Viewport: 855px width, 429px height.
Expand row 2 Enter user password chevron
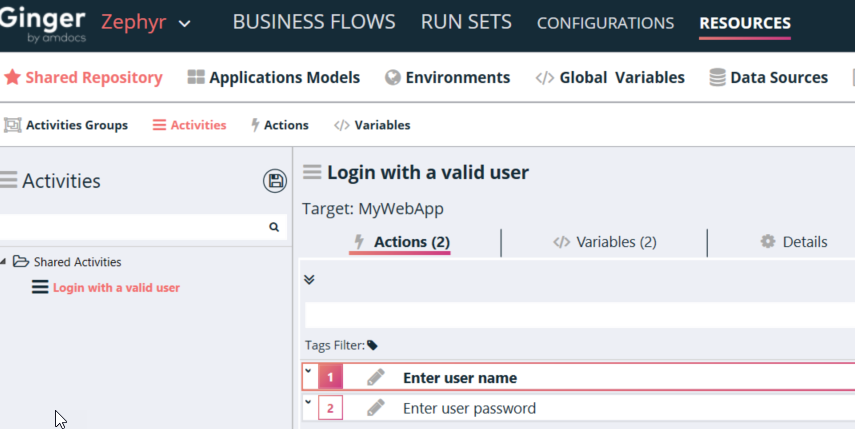(308, 402)
